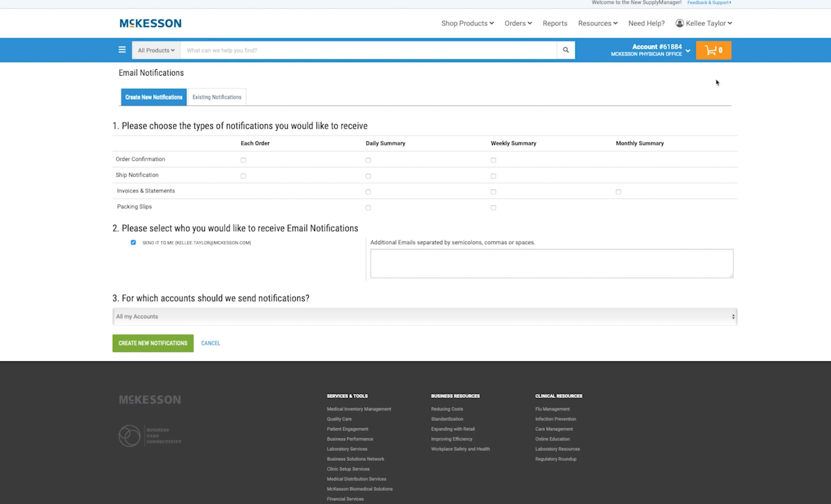The image size is (831, 504).
Task: Open Medical Distribution Services footer link
Action: [x=356, y=478]
